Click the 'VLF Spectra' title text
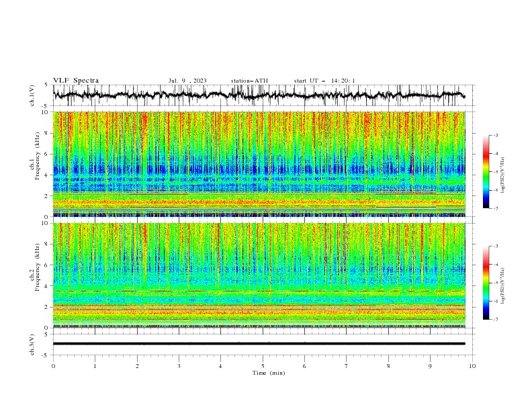Image resolution: width=532 pixels, height=411 pixels. 76,81
